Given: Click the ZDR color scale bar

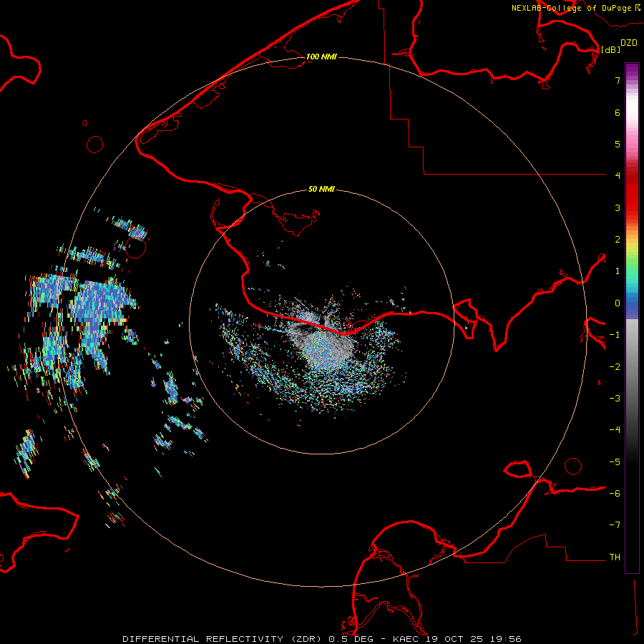Looking at the screenshot, I should 632,318.
